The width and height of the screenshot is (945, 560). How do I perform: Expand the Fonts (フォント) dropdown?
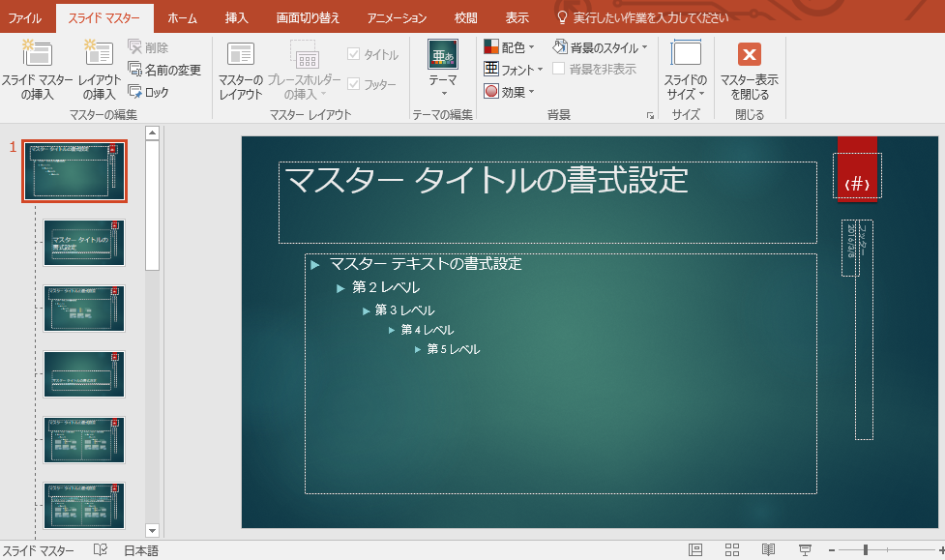(x=513, y=70)
